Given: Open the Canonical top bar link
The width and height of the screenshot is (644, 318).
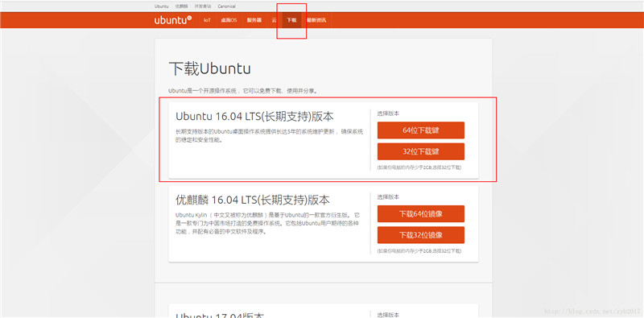Looking at the screenshot, I should (x=227, y=6).
